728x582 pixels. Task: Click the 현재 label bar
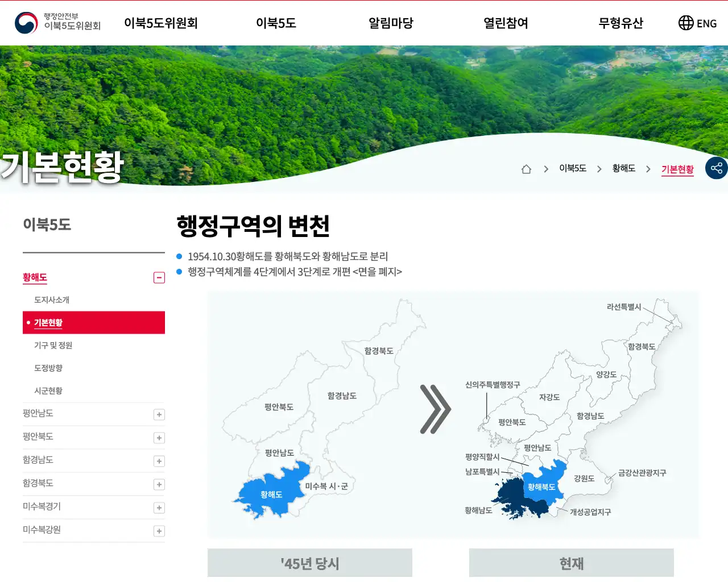click(572, 563)
